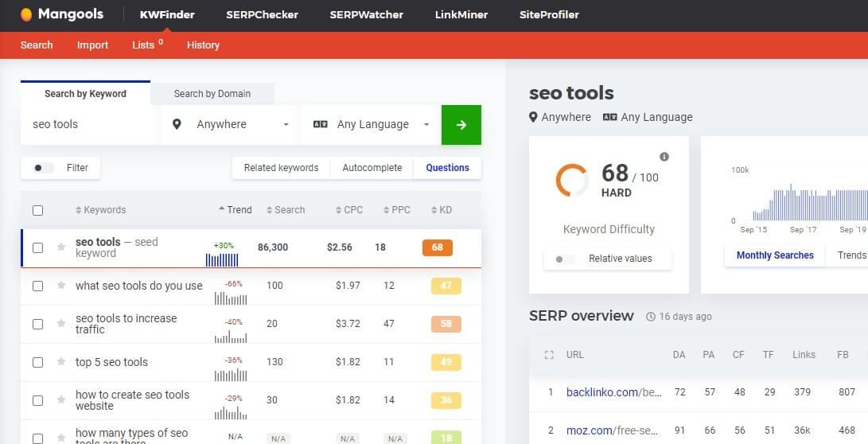Click the trend chart for seo tools
868x444 pixels.
(x=222, y=259)
